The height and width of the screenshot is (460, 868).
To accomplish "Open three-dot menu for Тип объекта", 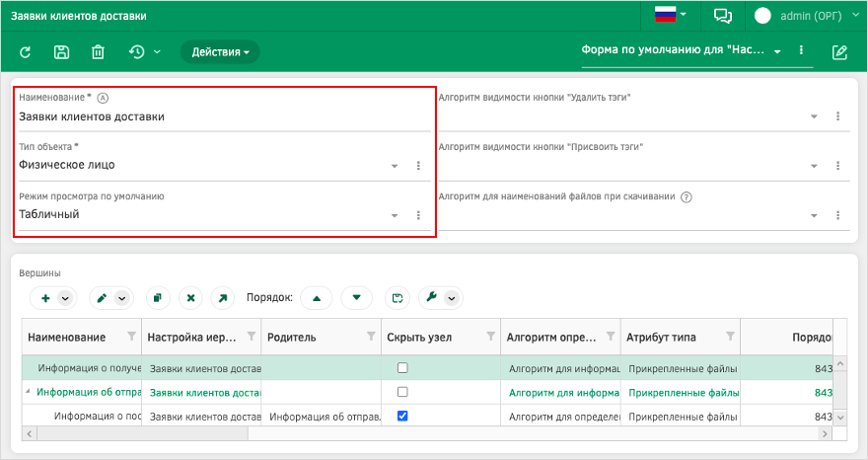I will (418, 165).
